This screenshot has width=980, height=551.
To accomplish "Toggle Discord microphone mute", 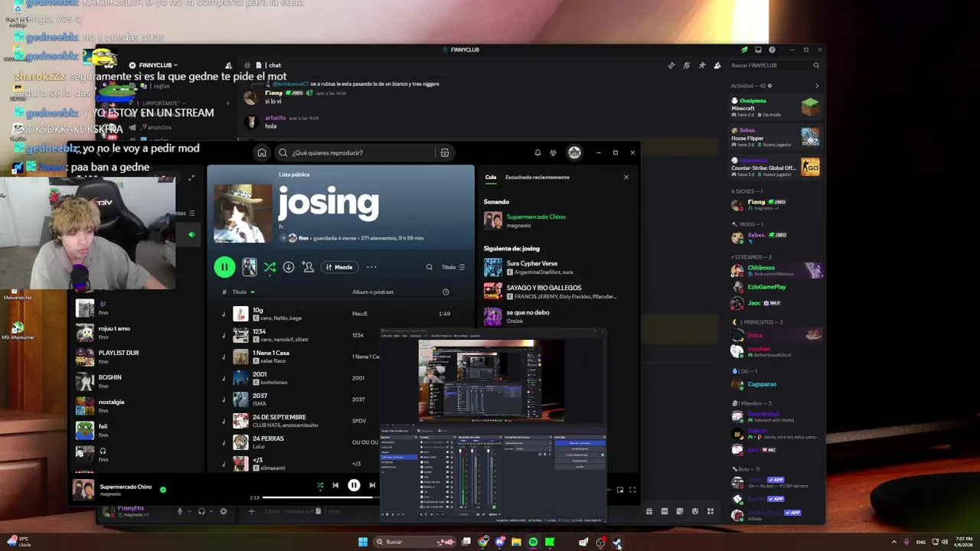I will click(x=181, y=511).
